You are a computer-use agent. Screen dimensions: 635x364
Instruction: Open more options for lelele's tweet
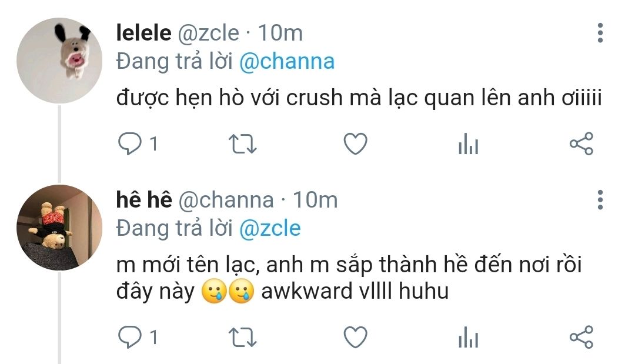click(600, 33)
